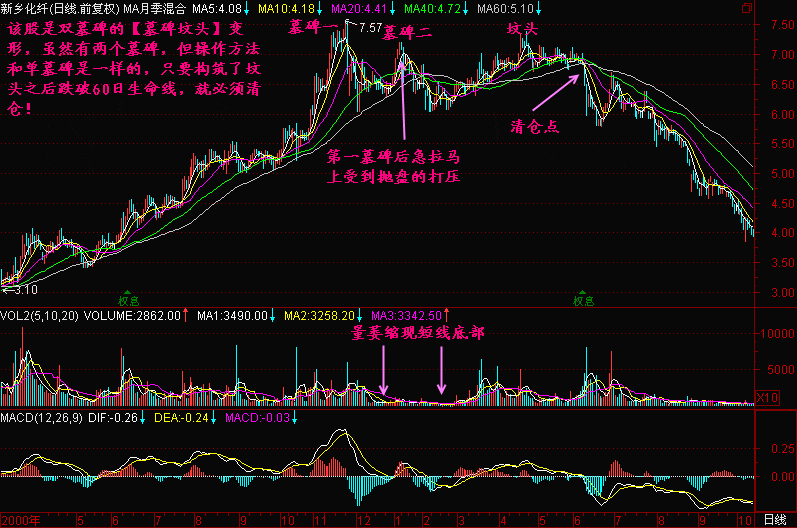Click the up arrow beside VOLUME:2862.00
The width and height of the screenshot is (797, 528).
[187, 315]
